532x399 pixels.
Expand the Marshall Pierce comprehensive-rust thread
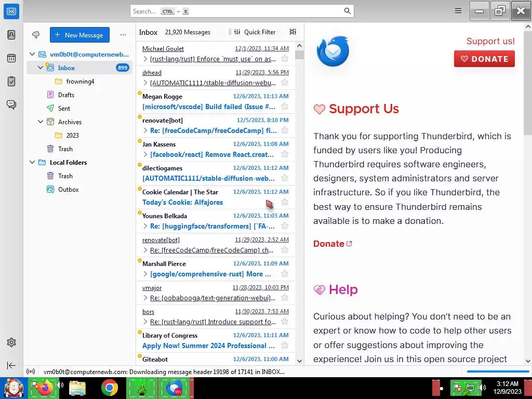pos(145,274)
